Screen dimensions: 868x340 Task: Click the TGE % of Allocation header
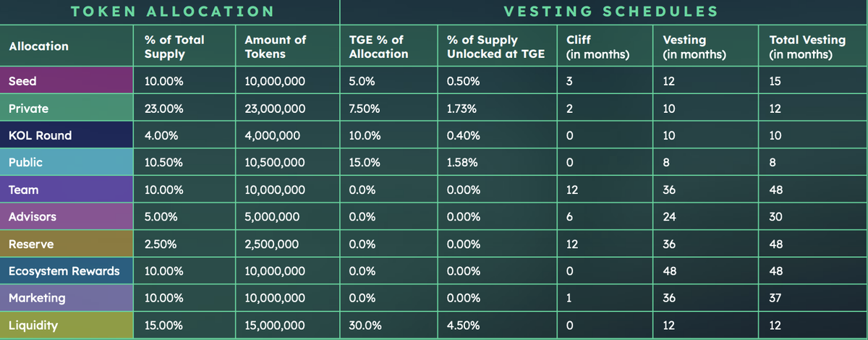pyautogui.click(x=376, y=46)
